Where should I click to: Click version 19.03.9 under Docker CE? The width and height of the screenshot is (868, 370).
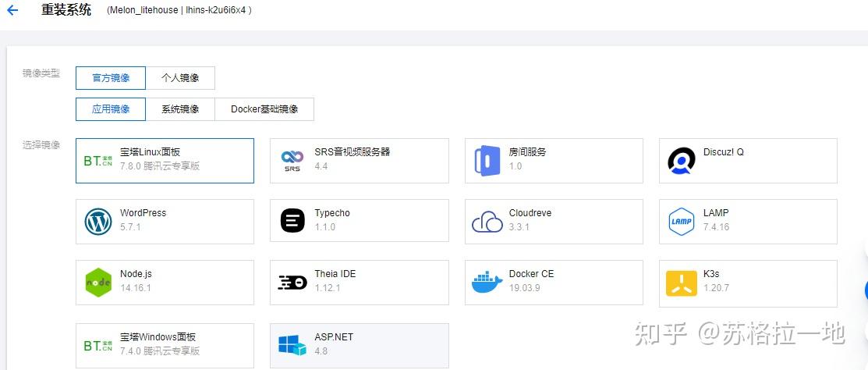[x=525, y=288]
